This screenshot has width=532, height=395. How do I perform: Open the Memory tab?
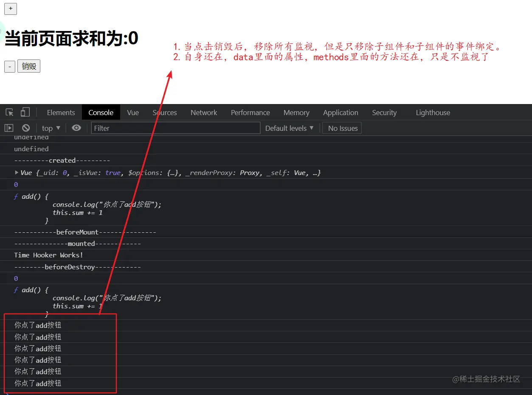point(296,113)
